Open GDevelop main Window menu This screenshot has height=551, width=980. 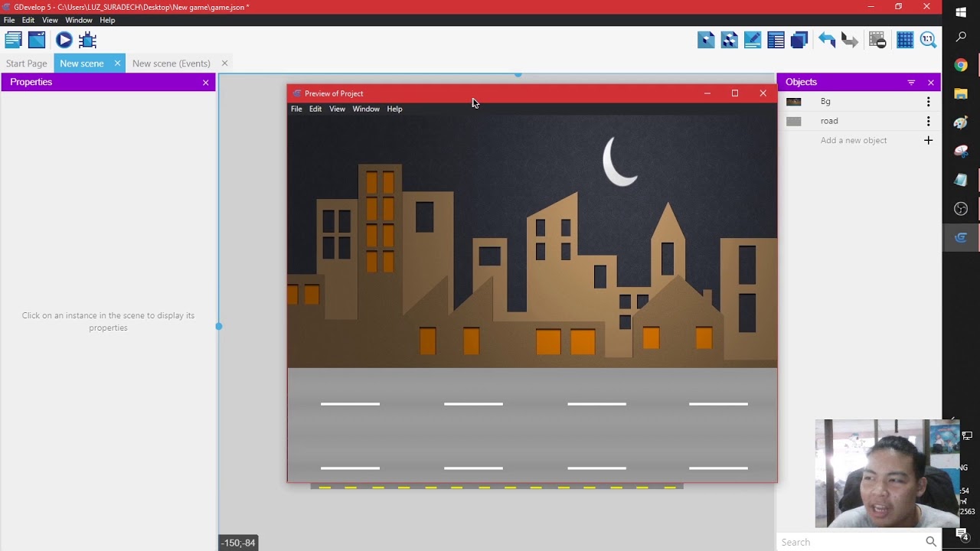(x=79, y=20)
